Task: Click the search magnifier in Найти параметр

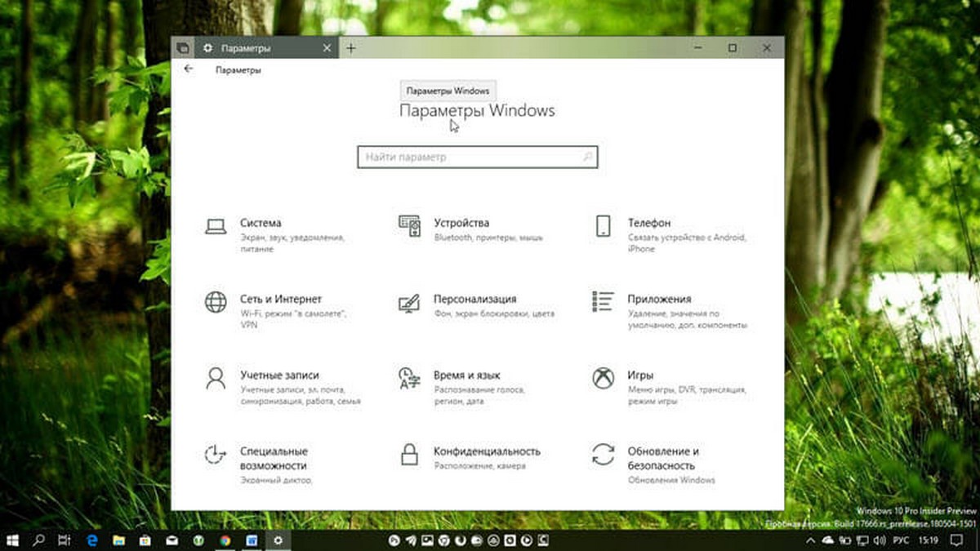Action: pos(588,157)
